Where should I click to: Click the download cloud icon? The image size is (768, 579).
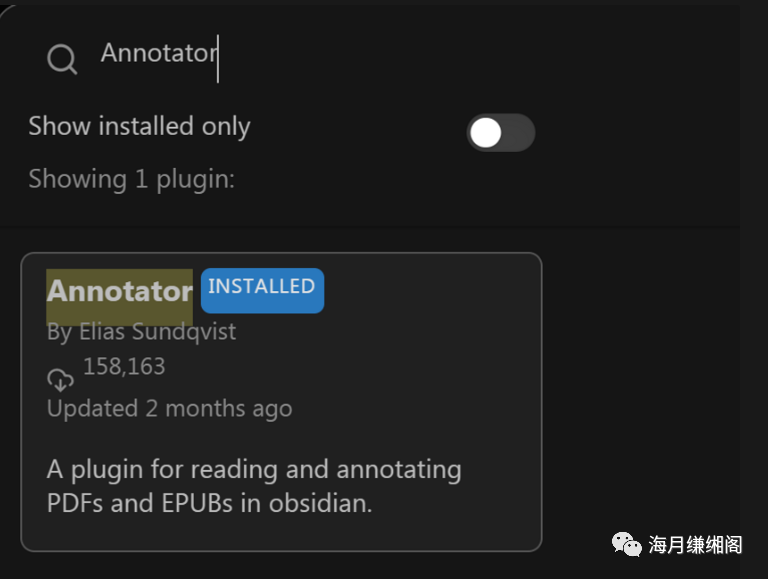60,380
